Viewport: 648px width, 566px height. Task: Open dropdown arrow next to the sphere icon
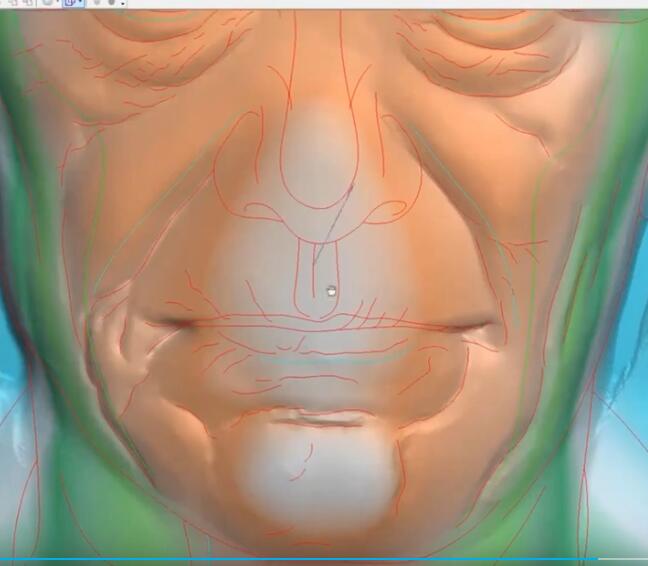tap(59, 3)
